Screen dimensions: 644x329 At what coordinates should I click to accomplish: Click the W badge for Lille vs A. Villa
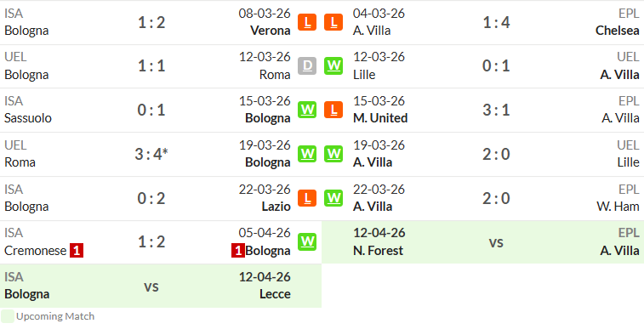(x=333, y=66)
